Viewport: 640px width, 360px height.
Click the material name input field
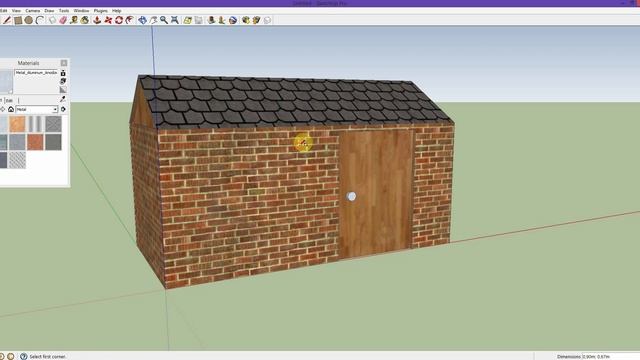[36, 73]
